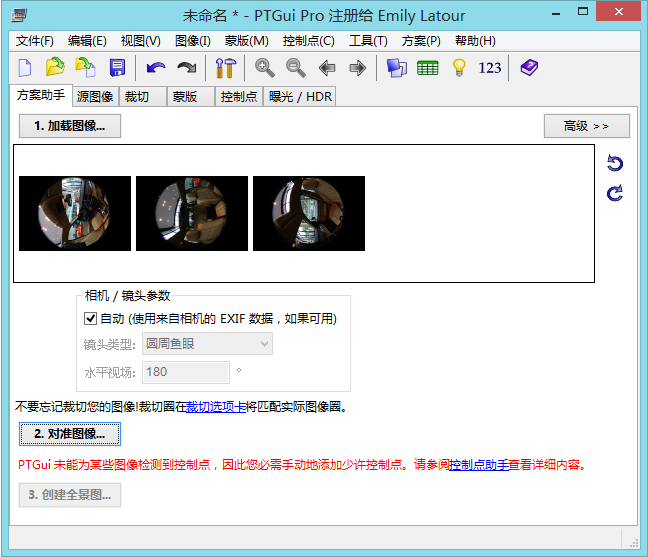Select the first fisheye image thumbnail

point(75,213)
